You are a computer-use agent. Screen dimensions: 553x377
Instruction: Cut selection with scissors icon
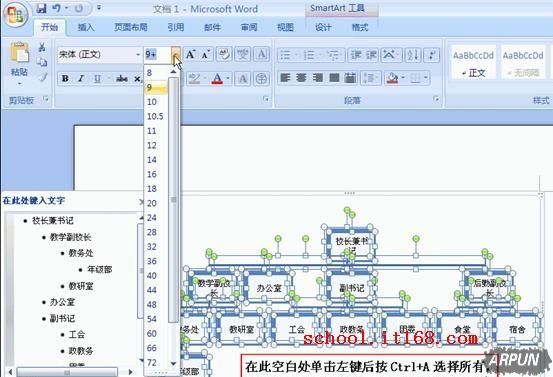point(42,47)
